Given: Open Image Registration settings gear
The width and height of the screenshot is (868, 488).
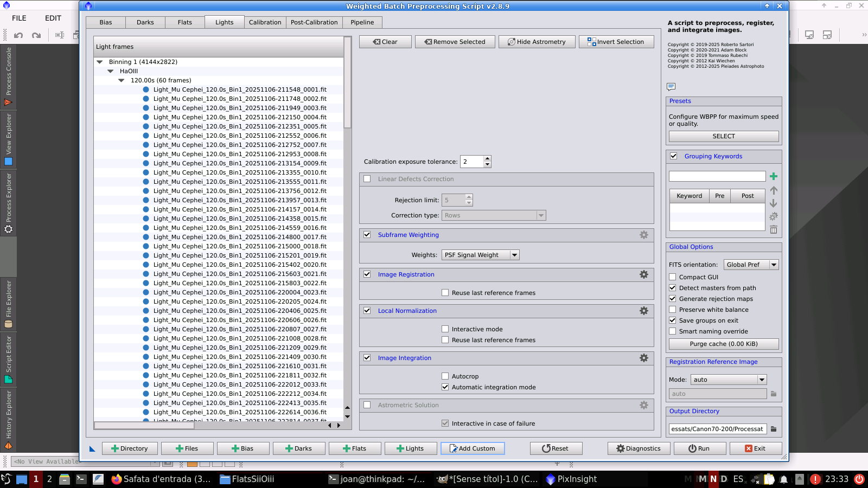Looking at the screenshot, I should coord(643,274).
